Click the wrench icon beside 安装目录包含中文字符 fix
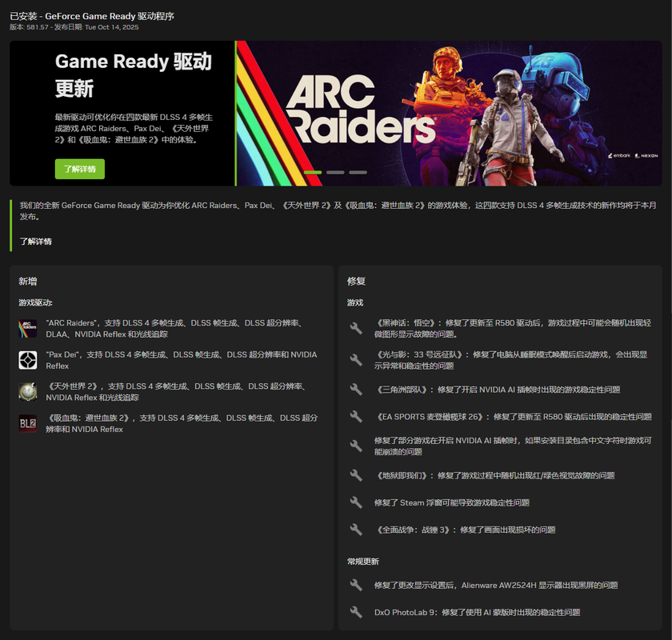This screenshot has width=672, height=640. [x=356, y=446]
